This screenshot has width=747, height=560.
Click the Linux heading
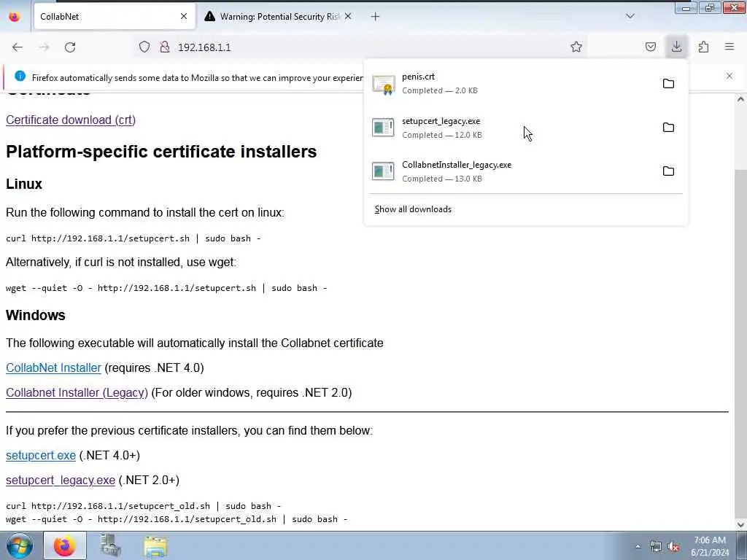[x=24, y=184]
